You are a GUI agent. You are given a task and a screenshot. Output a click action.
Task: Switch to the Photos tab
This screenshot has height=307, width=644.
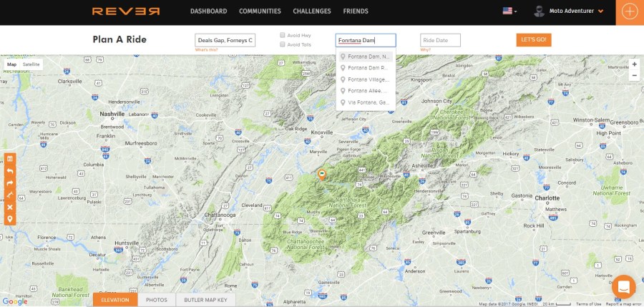[156, 300]
